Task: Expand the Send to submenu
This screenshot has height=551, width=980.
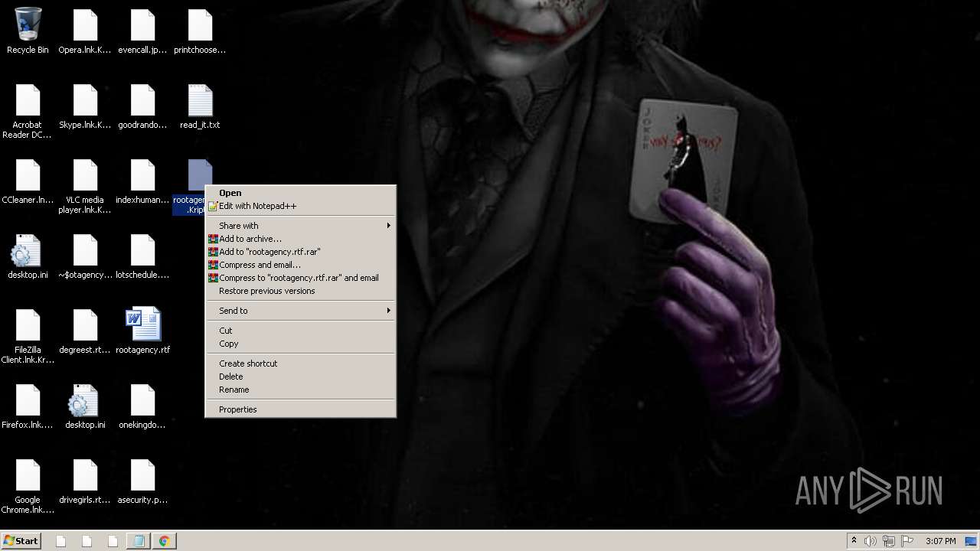Action: coord(300,311)
